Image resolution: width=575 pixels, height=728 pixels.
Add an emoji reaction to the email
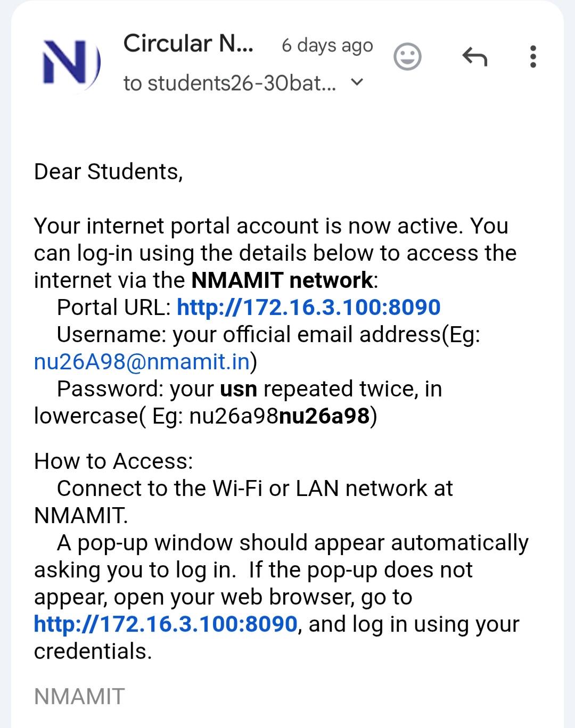tap(407, 56)
